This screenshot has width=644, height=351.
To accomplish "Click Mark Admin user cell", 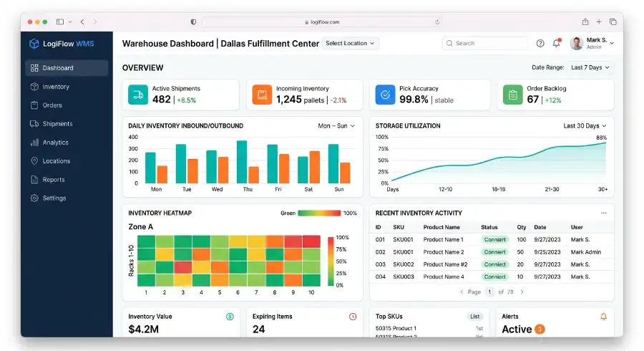I will [585, 252].
